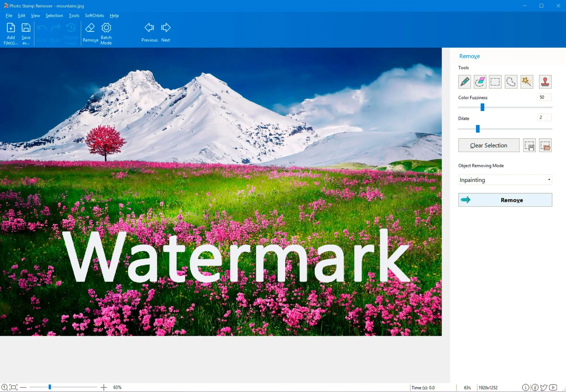This screenshot has width=566, height=392.
Task: Click Clear Selection to deselect
Action: (x=489, y=145)
